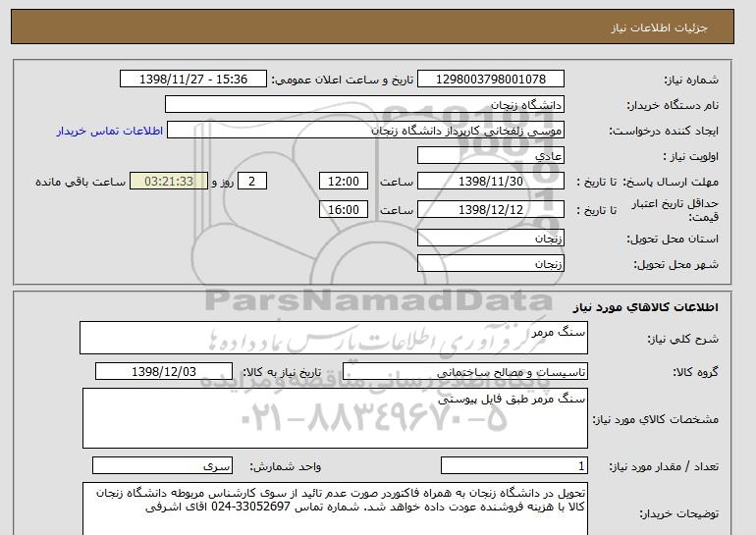Select the announcement date field 1398/11/27 - 15:36
756x535 pixels.
192,80
